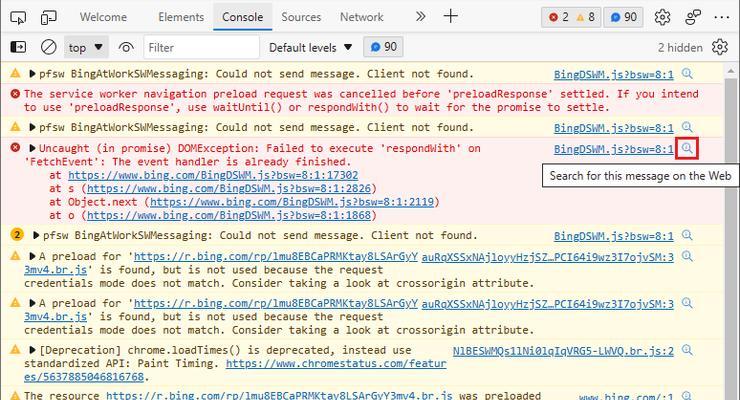Search web for first pfsw warning message

click(x=687, y=74)
